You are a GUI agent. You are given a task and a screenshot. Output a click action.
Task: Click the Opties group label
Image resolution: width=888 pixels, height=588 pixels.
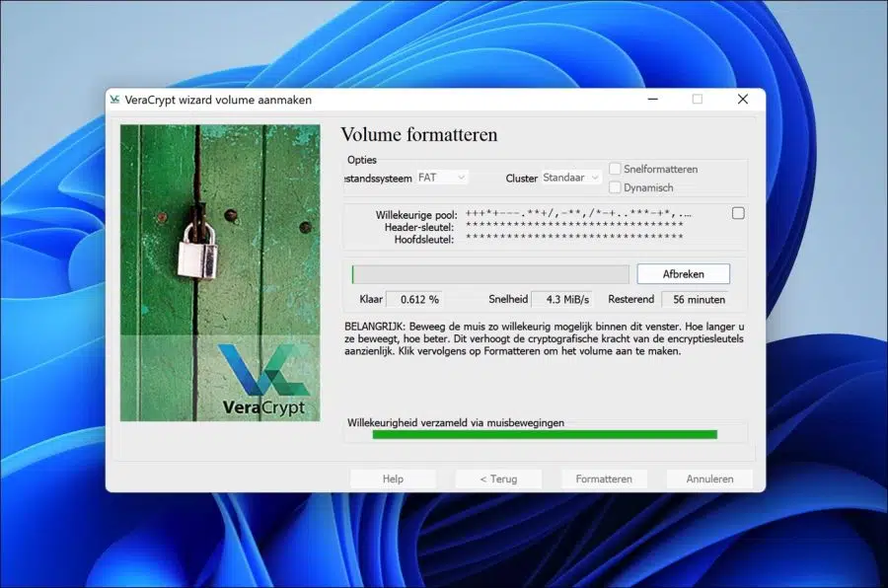click(x=362, y=160)
